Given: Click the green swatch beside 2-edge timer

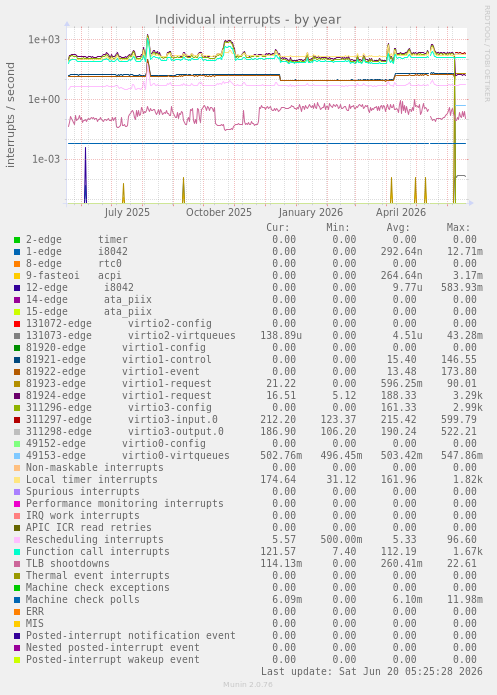Looking at the screenshot, I should pos(17,240).
